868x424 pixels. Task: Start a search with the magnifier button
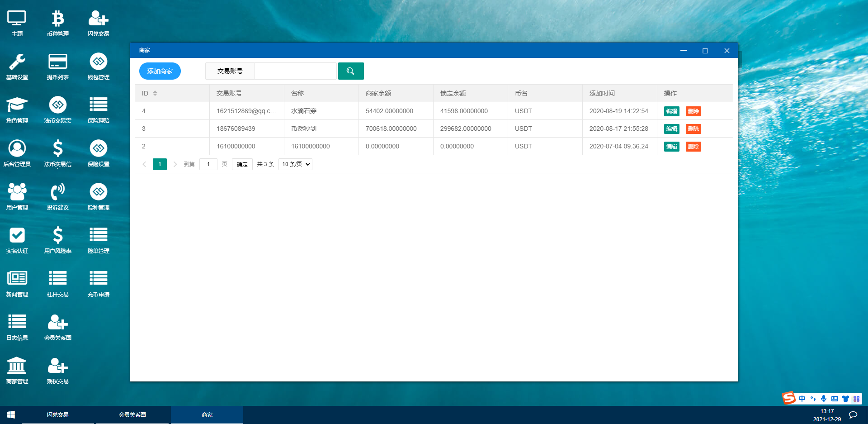click(351, 71)
